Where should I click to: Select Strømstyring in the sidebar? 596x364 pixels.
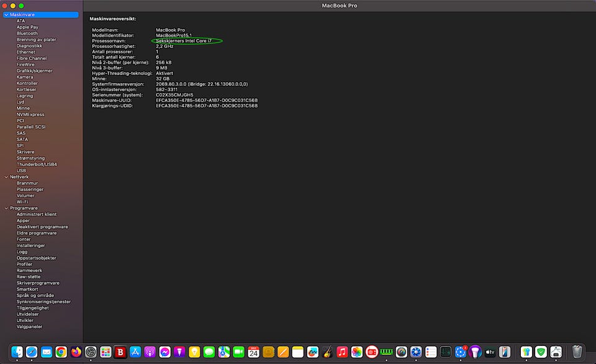pyautogui.click(x=29, y=158)
